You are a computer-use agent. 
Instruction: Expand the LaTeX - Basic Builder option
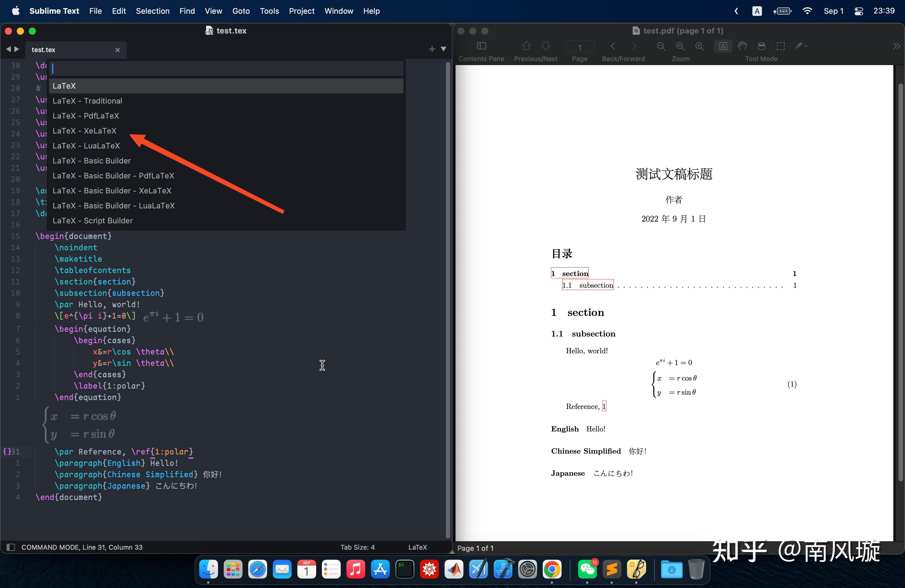92,160
